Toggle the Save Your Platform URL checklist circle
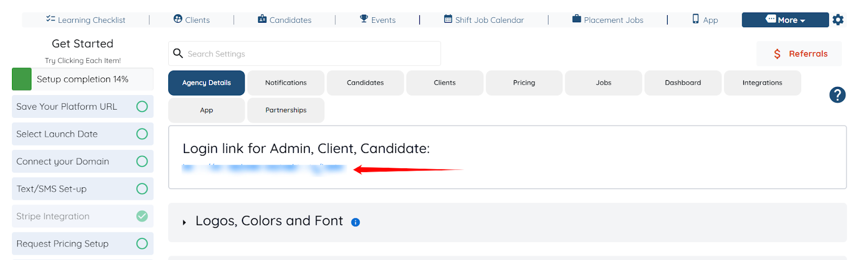 pyautogui.click(x=142, y=106)
